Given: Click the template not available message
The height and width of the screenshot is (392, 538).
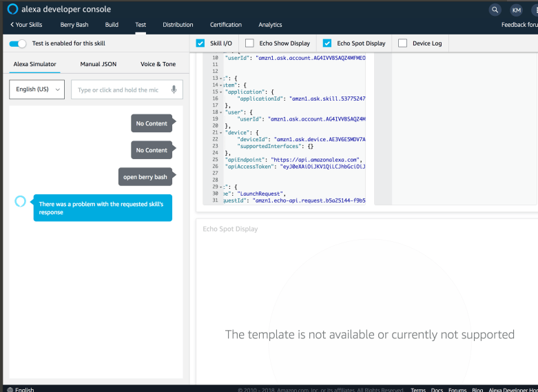Looking at the screenshot, I should (369, 334).
